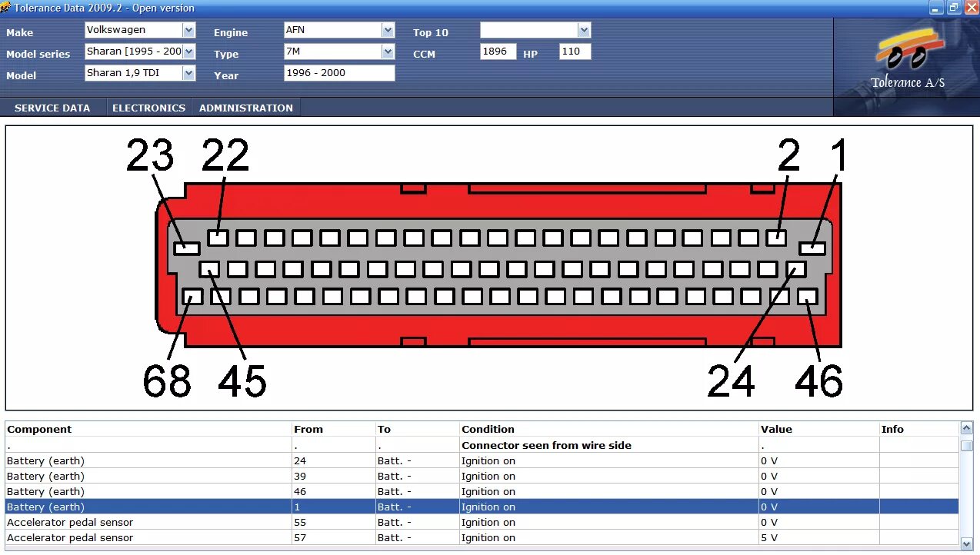Click the Year input field
Viewport: 980px width, 555px height.
click(x=338, y=73)
